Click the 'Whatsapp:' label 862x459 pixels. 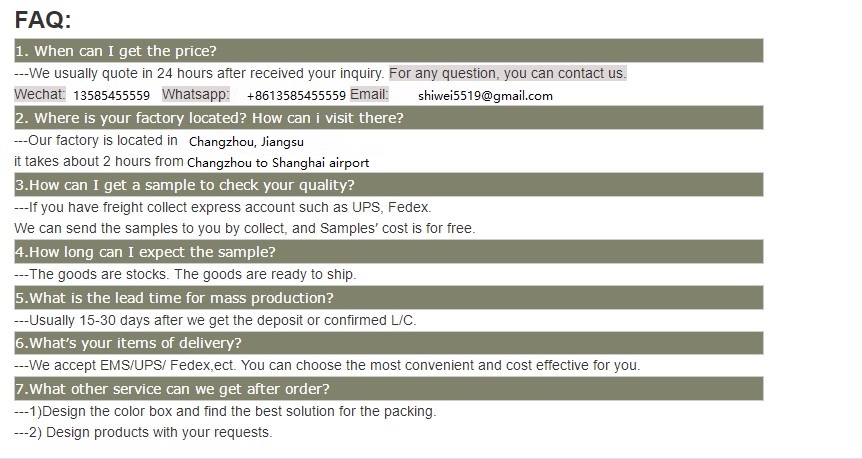196,95
